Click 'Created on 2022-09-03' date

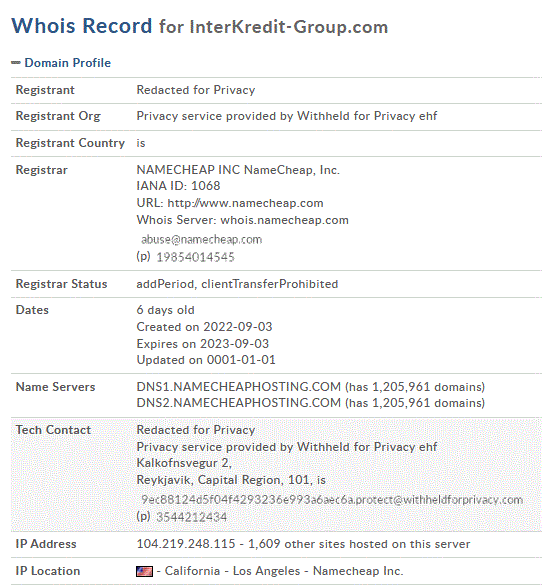204,327
